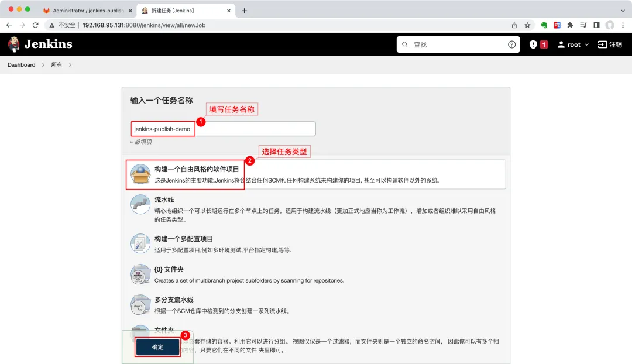Click the share page icon
The height and width of the screenshot is (364, 632).
click(x=514, y=25)
